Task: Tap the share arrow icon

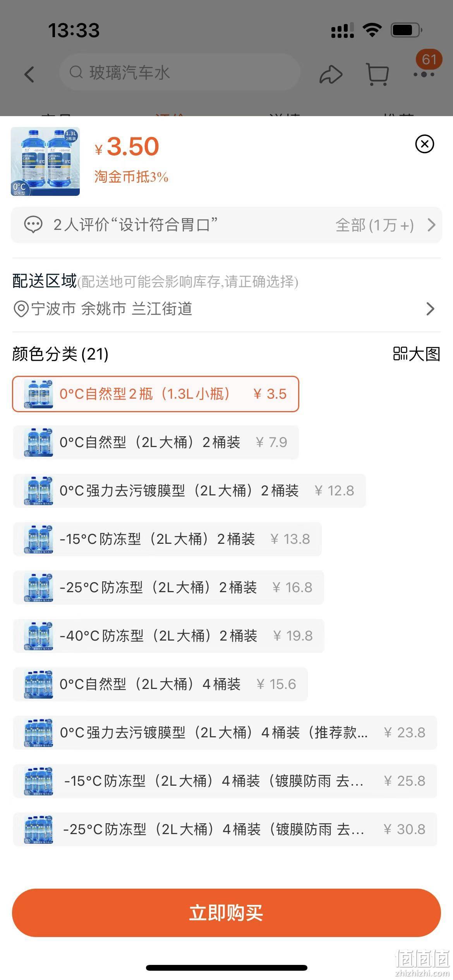Action: coord(331,74)
